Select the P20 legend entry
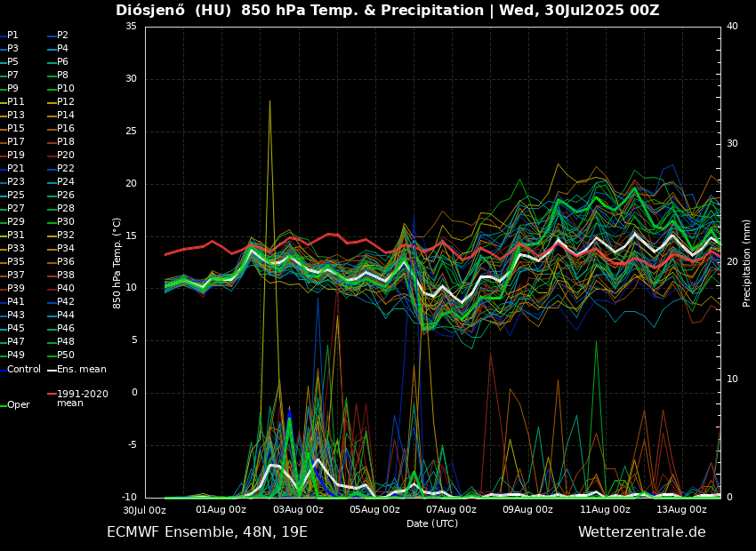The width and height of the screenshot is (756, 551). pyautogui.click(x=66, y=156)
